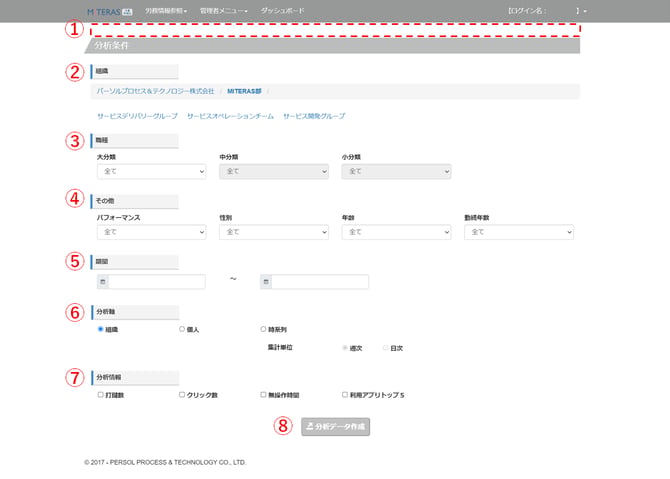The width and height of the screenshot is (670, 479).
Task: Enable the 打鍵数 checkbox
Action: click(x=101, y=395)
